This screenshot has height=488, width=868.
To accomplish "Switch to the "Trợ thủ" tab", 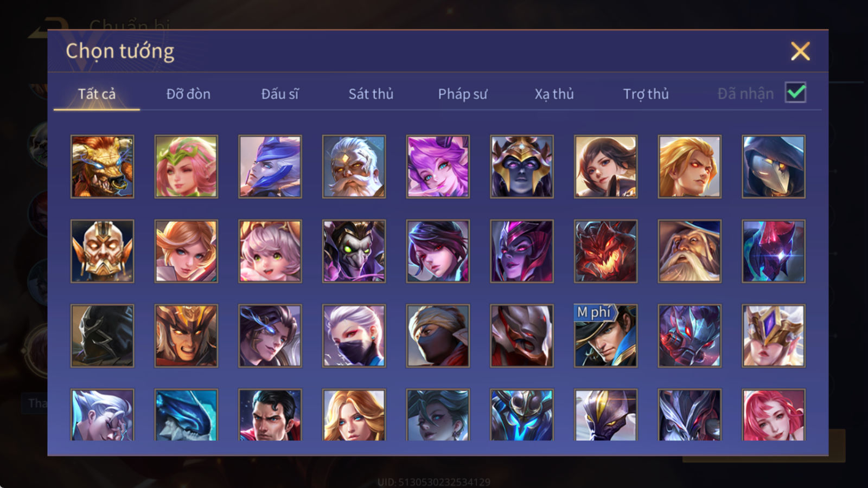I will 646,94.
